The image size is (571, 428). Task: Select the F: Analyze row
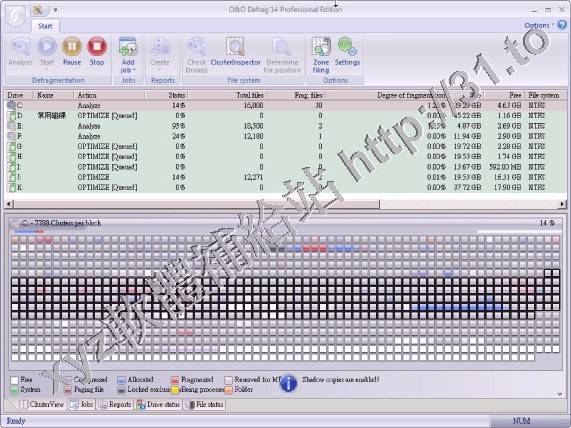pos(286,136)
